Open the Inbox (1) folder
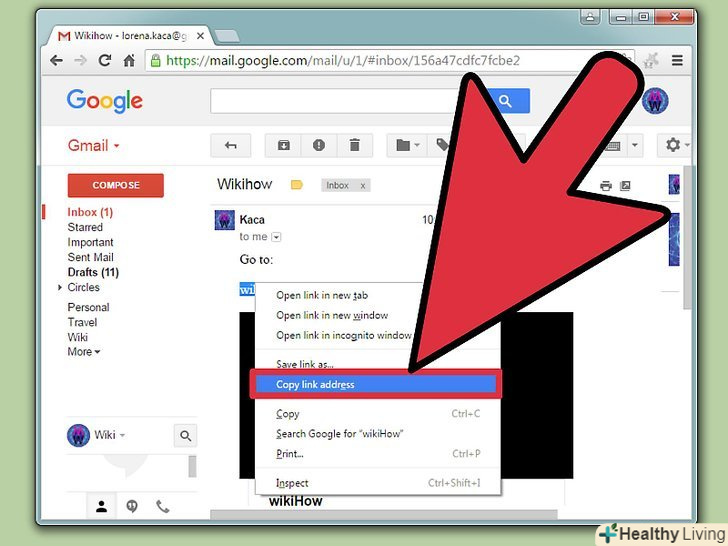728x546 pixels. (x=90, y=213)
